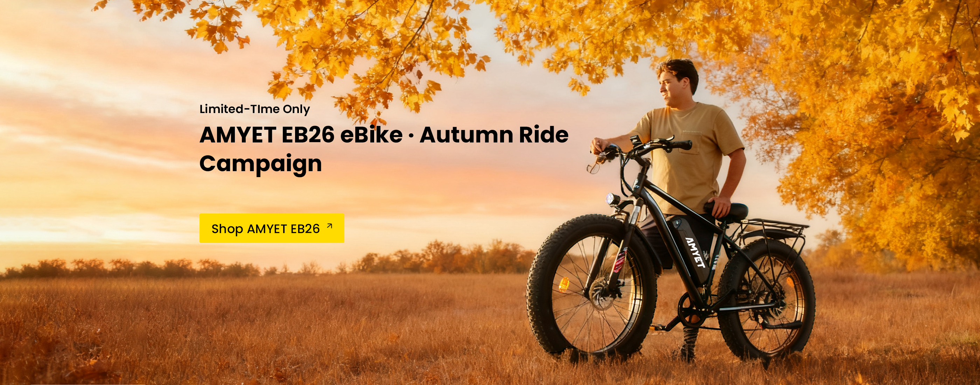Screen dimensions: 980x385
Task: Click the AMYET EB26 eBike title text
Action: coord(301,135)
